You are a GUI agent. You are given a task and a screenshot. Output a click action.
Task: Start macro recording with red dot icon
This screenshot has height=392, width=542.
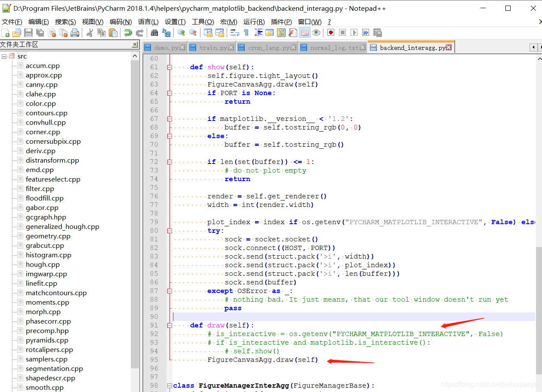[331, 33]
